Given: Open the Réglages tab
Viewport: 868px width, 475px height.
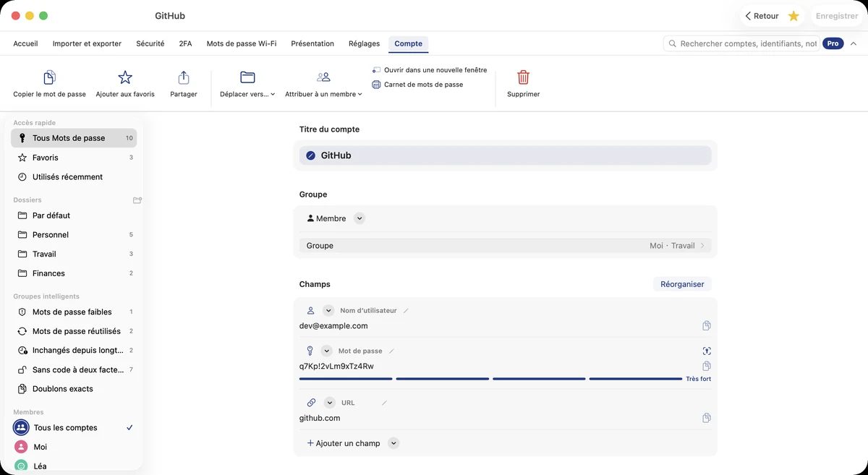Looking at the screenshot, I should point(364,43).
